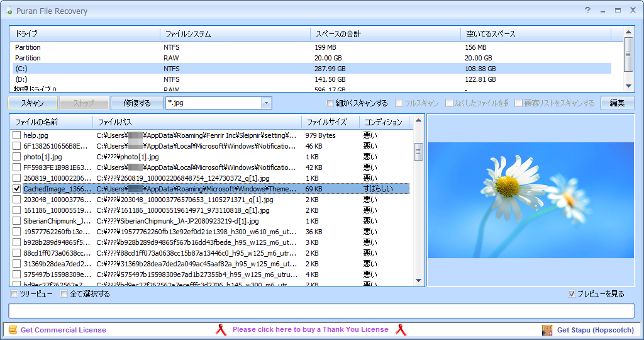Check the 全て選択する select all checkbox
The width and height of the screenshot is (644, 340).
64,294
